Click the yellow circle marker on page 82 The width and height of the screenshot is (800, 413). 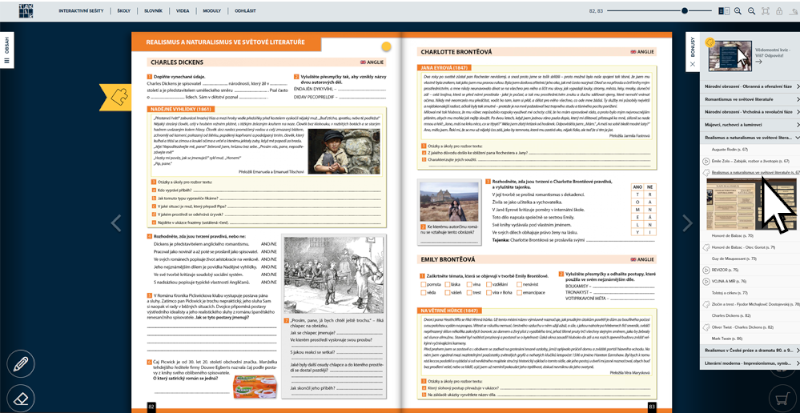tap(386, 46)
